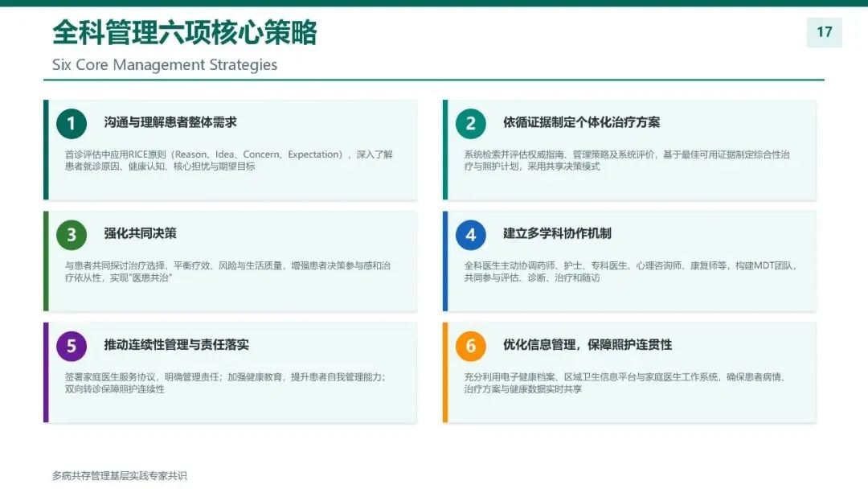Click the blue number 4 circle

click(x=470, y=234)
